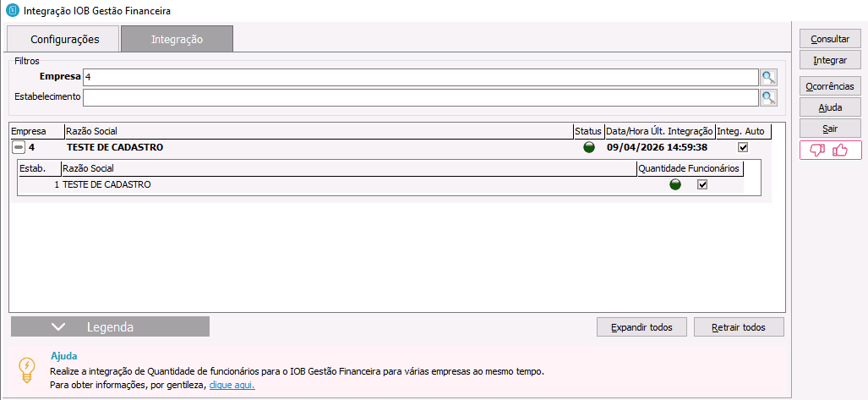Image resolution: width=868 pixels, height=400 pixels.
Task: Click the Estabelecimento search magnifier icon
Action: [x=768, y=97]
